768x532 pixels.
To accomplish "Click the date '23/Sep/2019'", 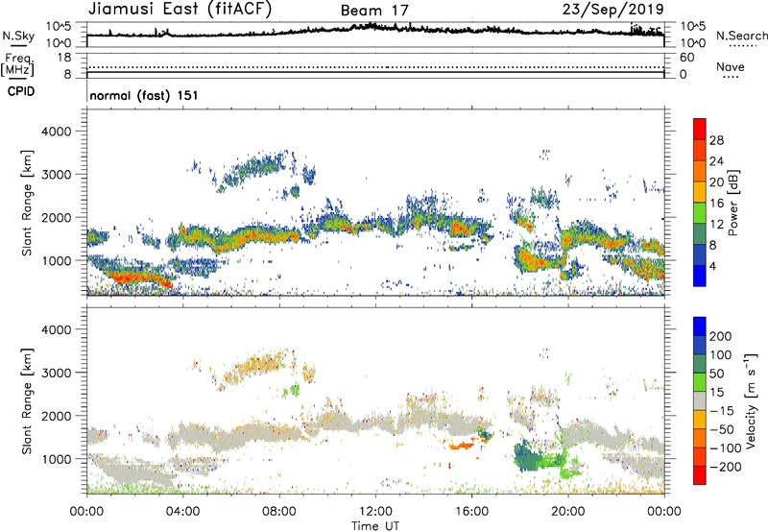I will (x=612, y=9).
